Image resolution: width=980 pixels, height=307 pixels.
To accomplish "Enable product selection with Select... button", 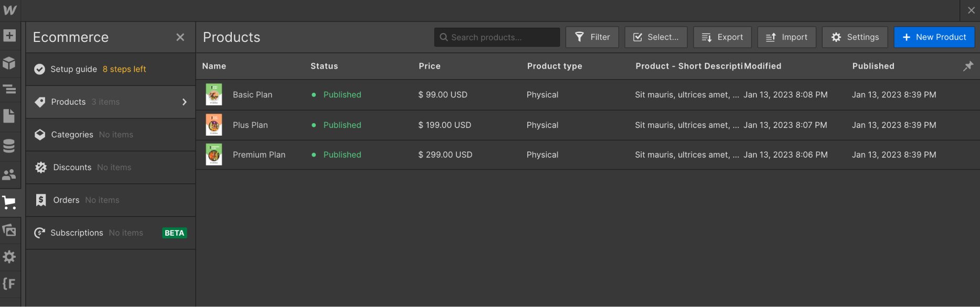I will tap(656, 37).
